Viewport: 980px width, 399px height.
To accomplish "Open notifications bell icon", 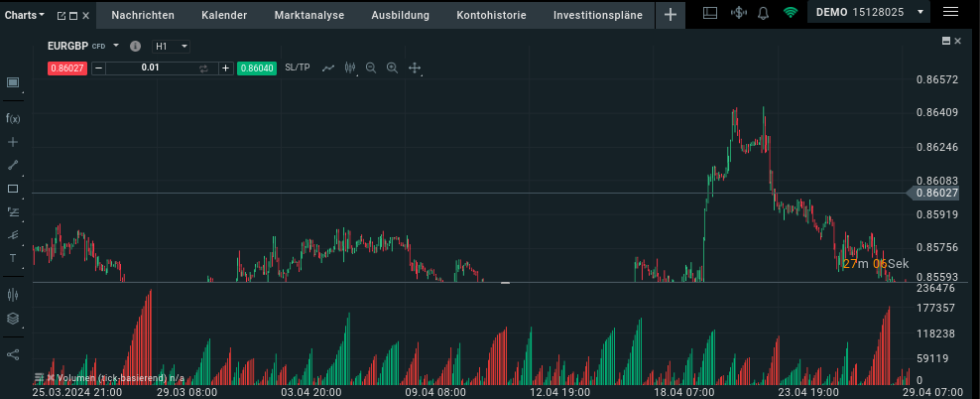I will click(763, 13).
